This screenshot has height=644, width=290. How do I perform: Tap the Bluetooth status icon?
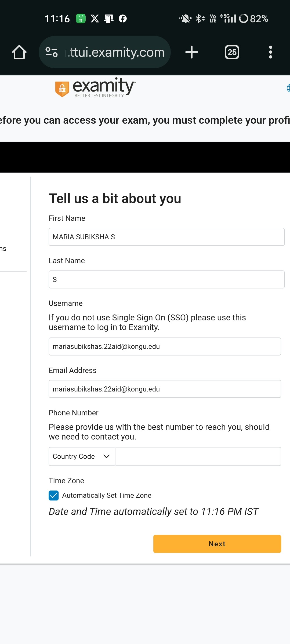point(200,19)
